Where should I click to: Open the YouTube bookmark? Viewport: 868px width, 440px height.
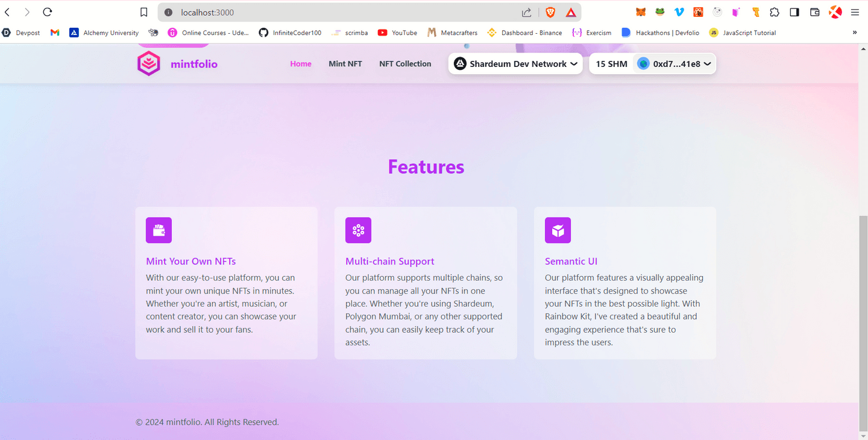click(397, 33)
